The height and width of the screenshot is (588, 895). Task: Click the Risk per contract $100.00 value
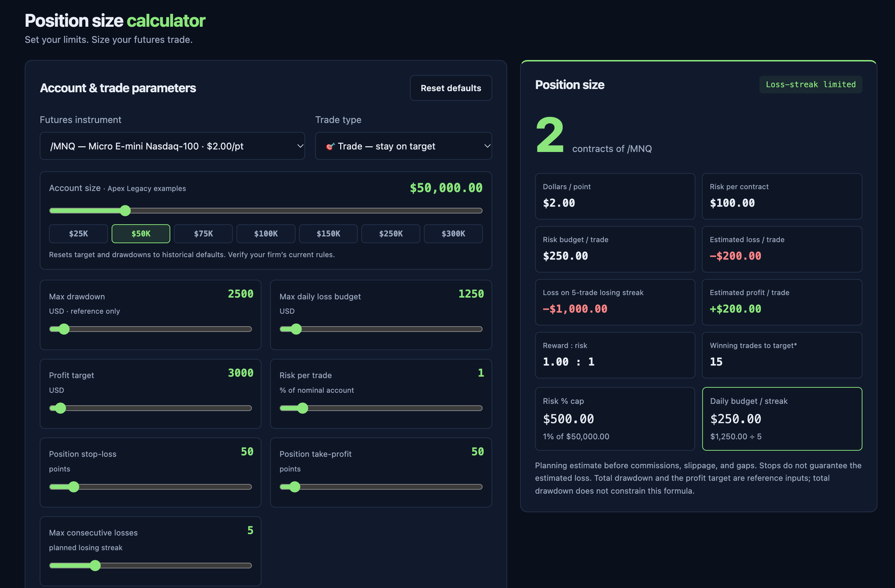pyautogui.click(x=732, y=203)
